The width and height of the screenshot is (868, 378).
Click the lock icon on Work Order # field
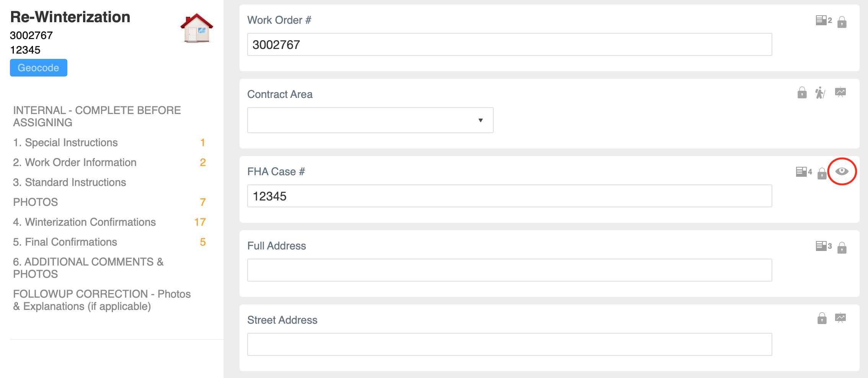coord(842,22)
